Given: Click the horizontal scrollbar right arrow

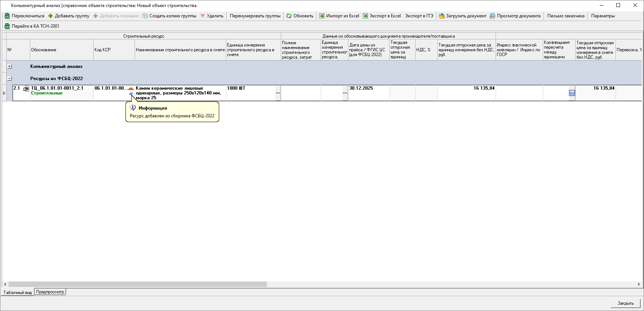Looking at the screenshot, I should point(638,284).
